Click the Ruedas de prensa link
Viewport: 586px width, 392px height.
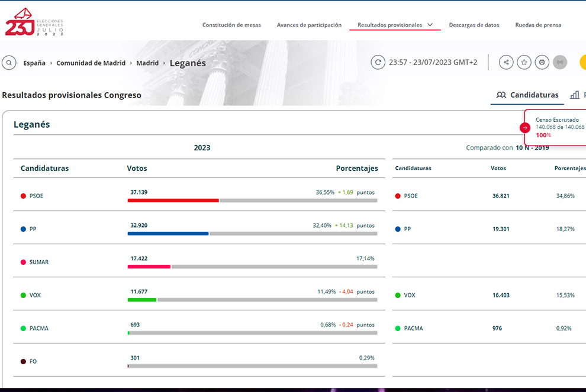pos(538,25)
